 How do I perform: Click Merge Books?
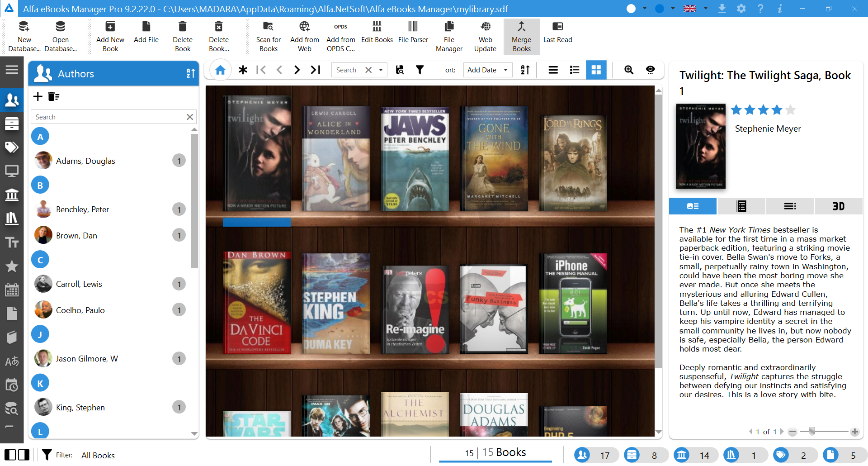coord(522,36)
